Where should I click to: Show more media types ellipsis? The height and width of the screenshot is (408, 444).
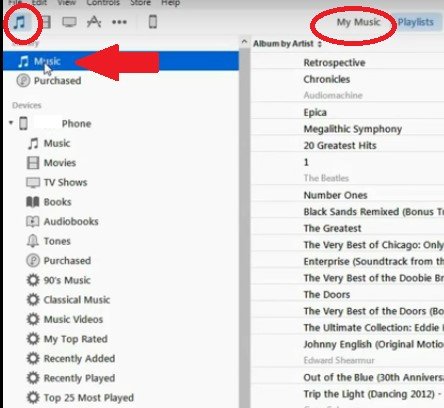pyautogui.click(x=119, y=22)
